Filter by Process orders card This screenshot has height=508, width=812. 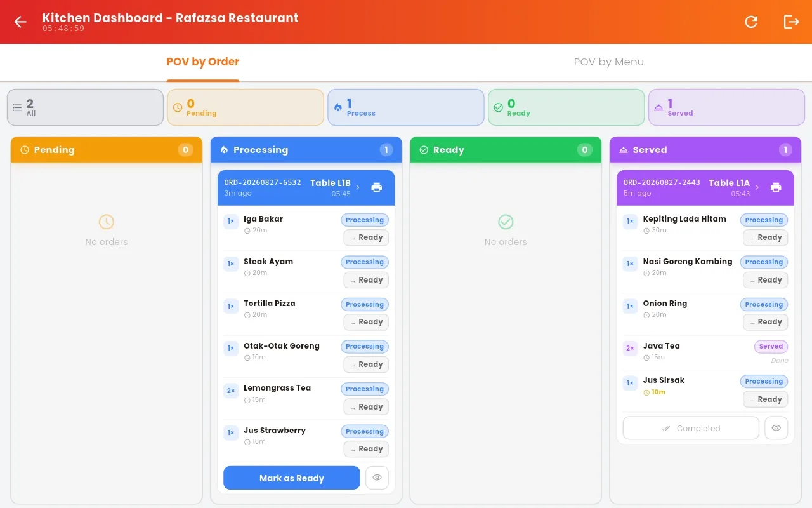406,107
